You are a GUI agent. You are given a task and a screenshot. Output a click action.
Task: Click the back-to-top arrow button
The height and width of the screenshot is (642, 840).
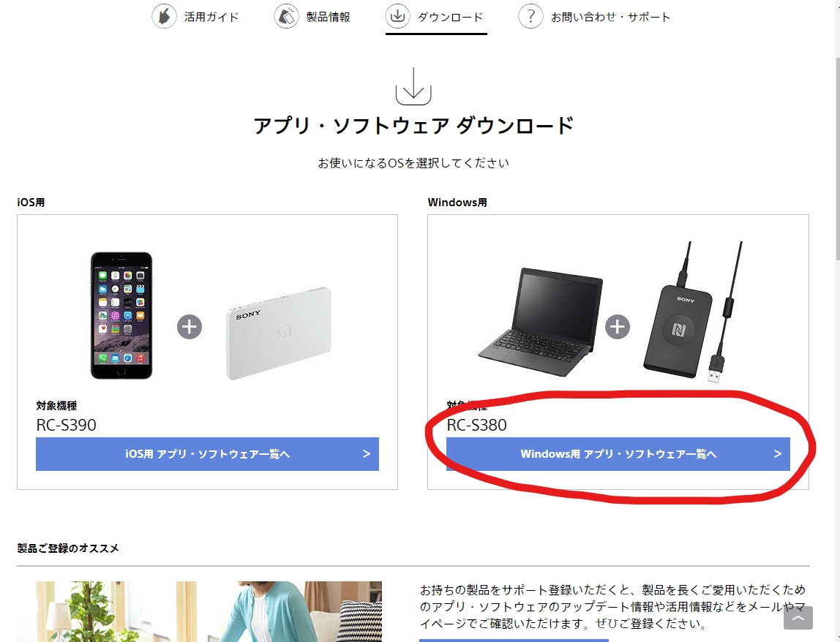coord(798,618)
